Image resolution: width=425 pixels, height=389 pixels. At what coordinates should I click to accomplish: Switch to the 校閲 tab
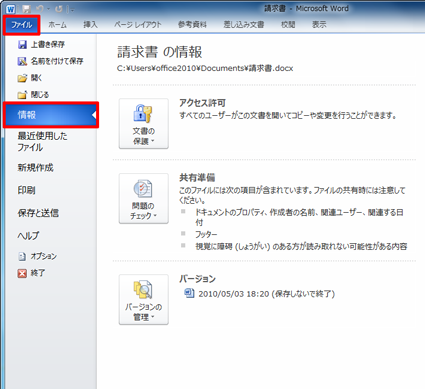pyautogui.click(x=288, y=25)
